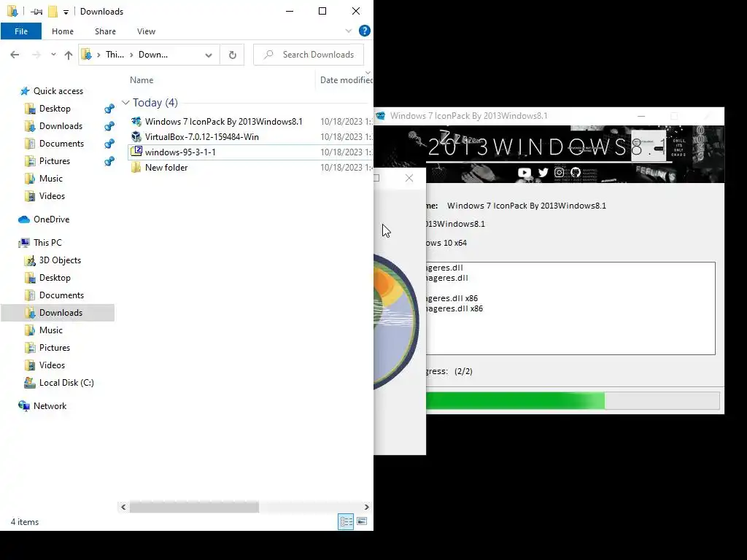Viewport: 747px width, 560px height.
Task: Open the File menu in Explorer
Action: 21,31
